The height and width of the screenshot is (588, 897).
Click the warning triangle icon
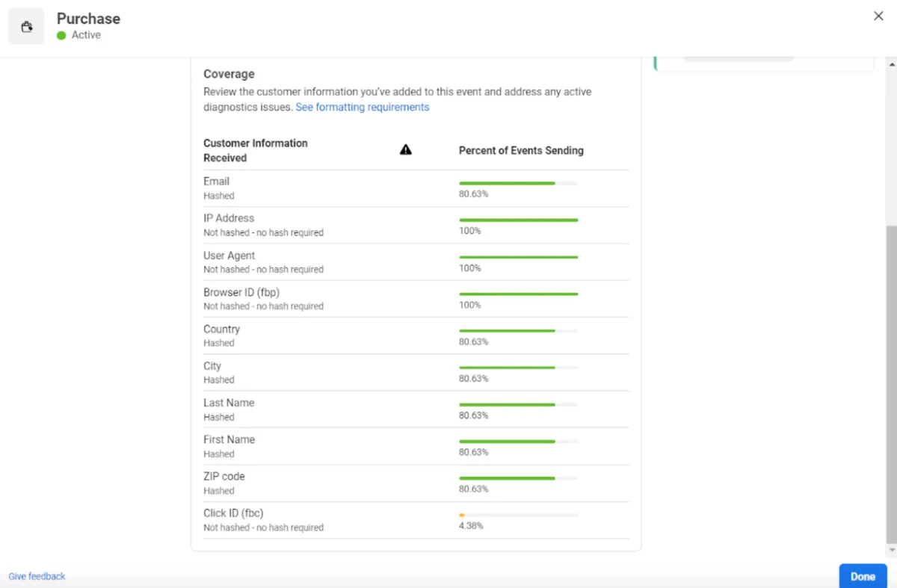point(406,150)
